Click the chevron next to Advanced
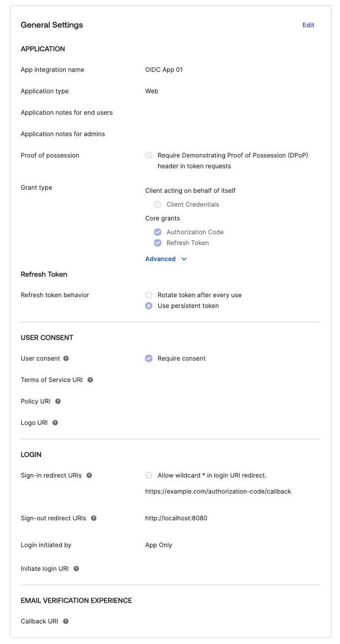The width and height of the screenshot is (340, 644). pos(184,259)
